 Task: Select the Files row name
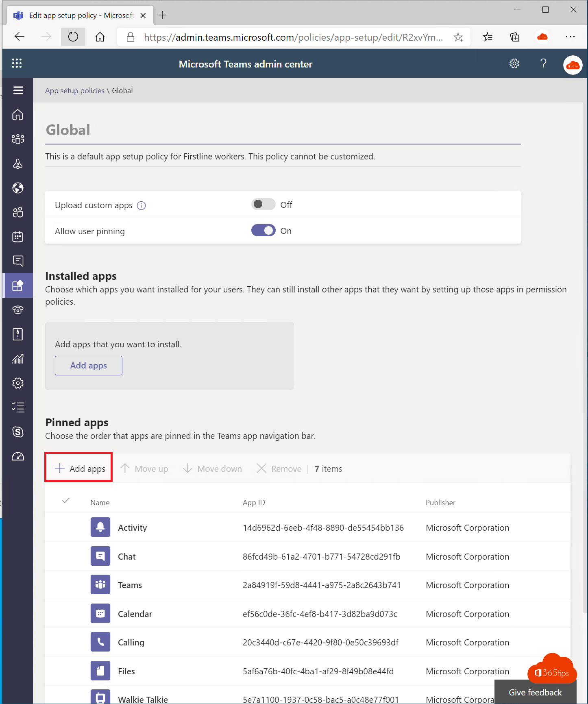(x=126, y=671)
